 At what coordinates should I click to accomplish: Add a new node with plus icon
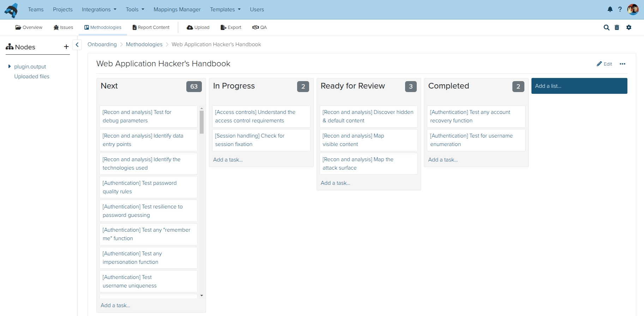[x=66, y=47]
